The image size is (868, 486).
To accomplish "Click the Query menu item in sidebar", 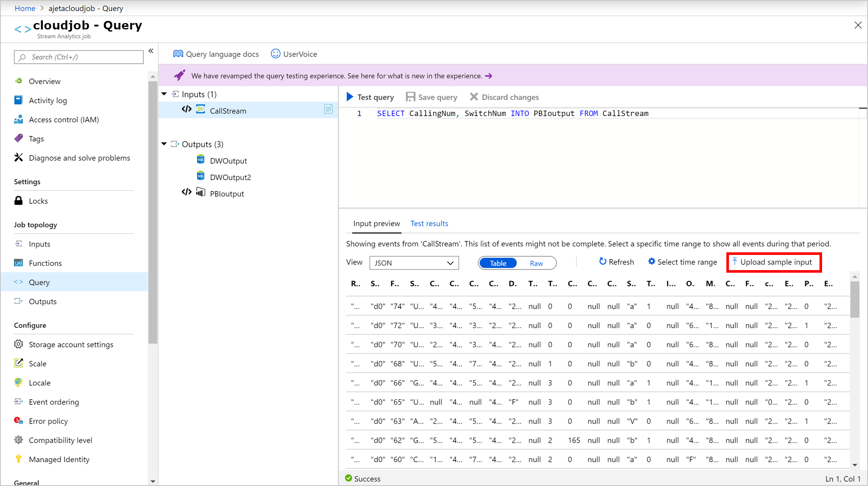I will [x=39, y=282].
